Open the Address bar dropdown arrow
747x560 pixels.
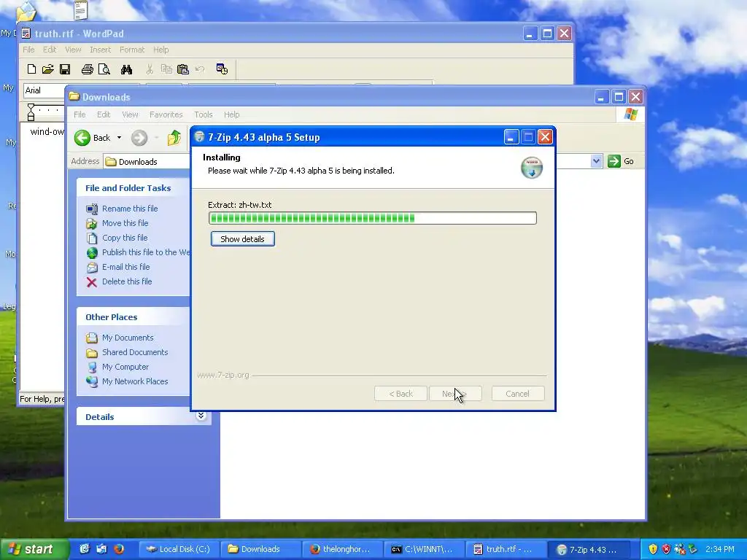coord(597,161)
